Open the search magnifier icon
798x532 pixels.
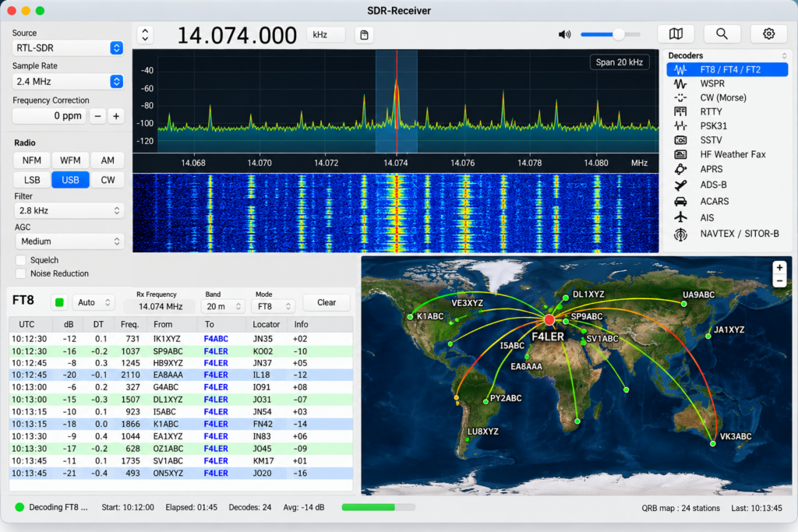[722, 34]
